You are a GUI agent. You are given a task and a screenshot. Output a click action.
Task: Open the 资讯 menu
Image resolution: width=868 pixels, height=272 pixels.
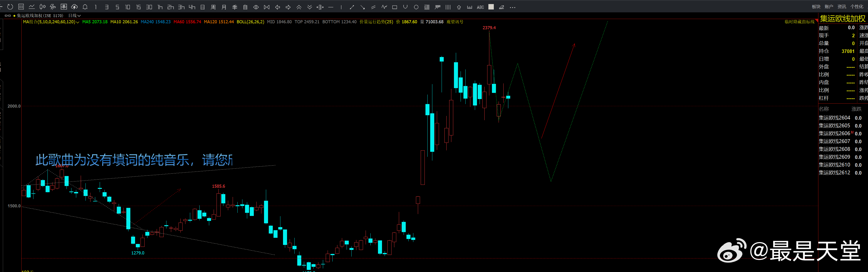tap(842, 7)
